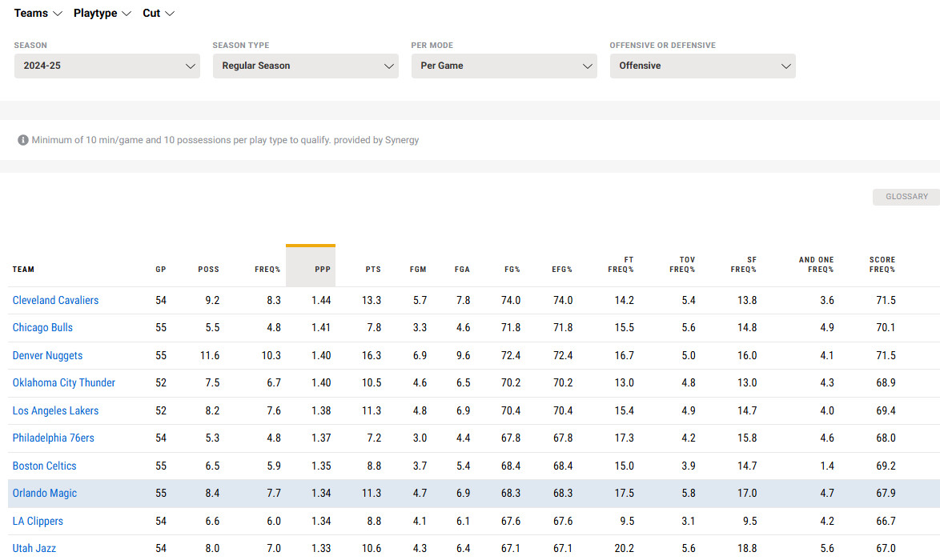Open Orlando Magic team link
The width and height of the screenshot is (940, 560).
(44, 494)
